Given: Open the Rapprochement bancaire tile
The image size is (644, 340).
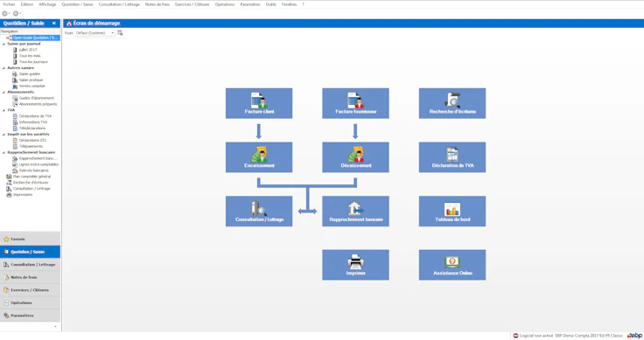Looking at the screenshot, I should (x=355, y=212).
